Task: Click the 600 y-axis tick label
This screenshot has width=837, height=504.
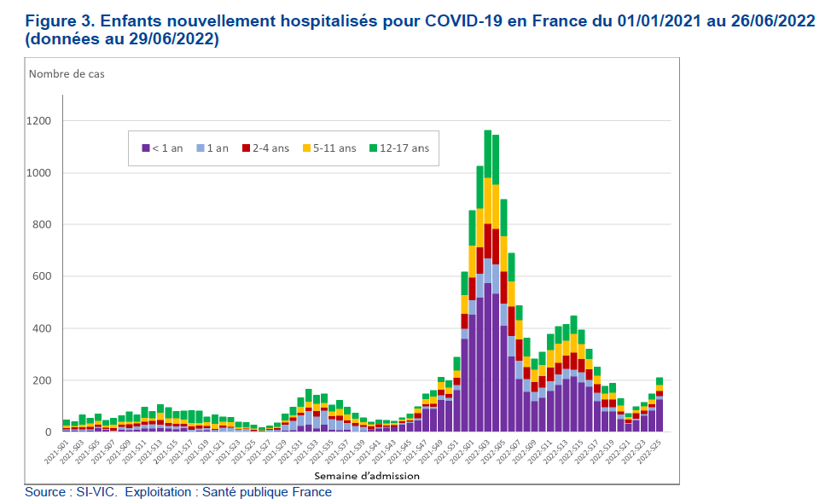Action: click(x=42, y=276)
